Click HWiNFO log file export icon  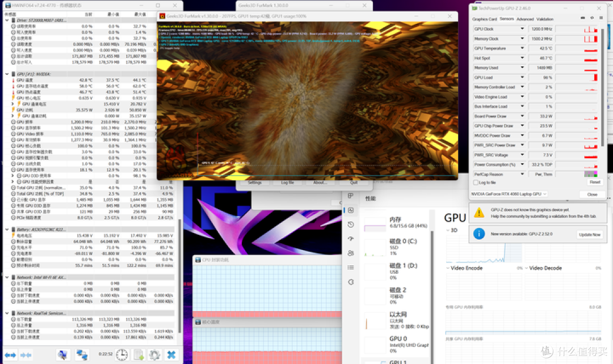tap(139, 354)
